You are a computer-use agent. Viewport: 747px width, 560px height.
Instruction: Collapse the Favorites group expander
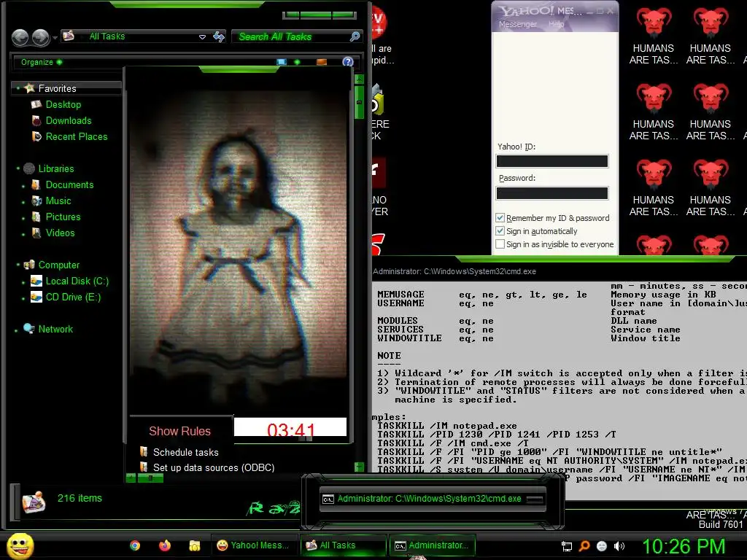18,88
